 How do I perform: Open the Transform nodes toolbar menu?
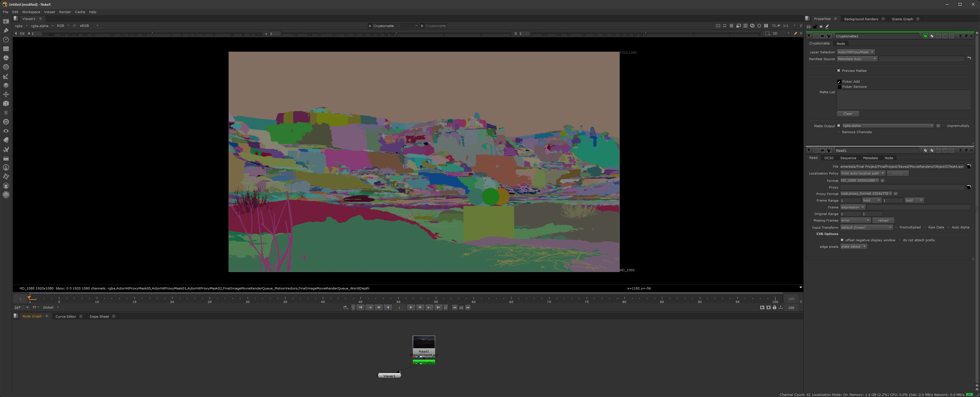6,94
